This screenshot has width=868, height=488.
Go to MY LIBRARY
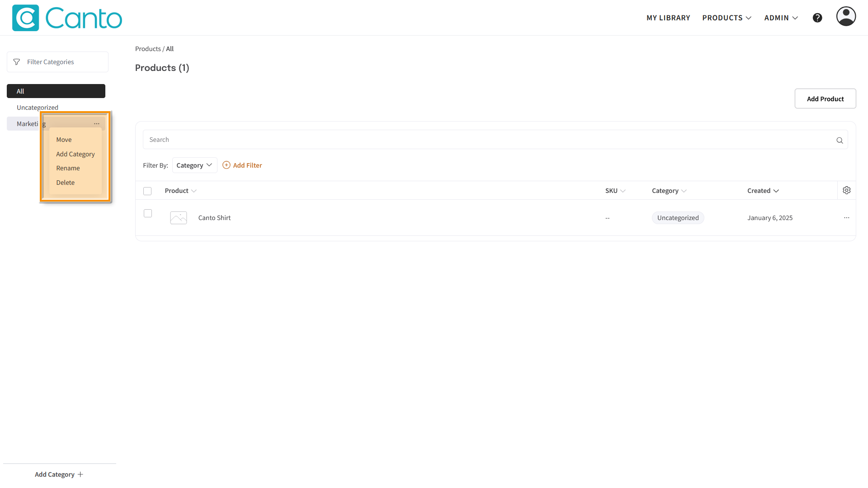pos(668,18)
